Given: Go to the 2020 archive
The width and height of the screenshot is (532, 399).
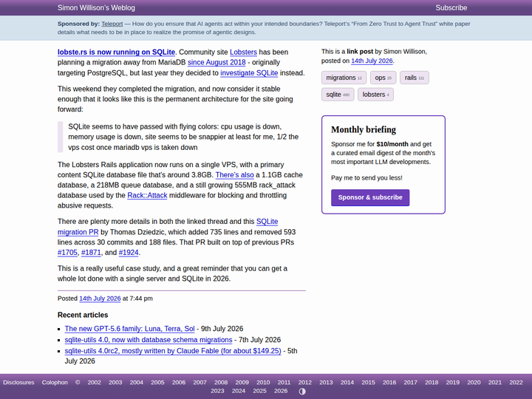Looking at the screenshot, I should click(x=474, y=383).
